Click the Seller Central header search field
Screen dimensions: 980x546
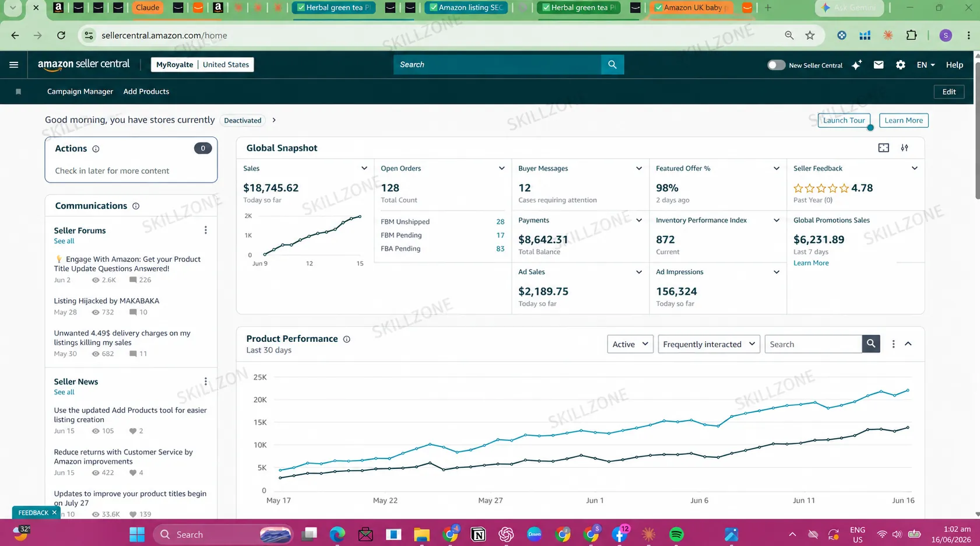(497, 65)
